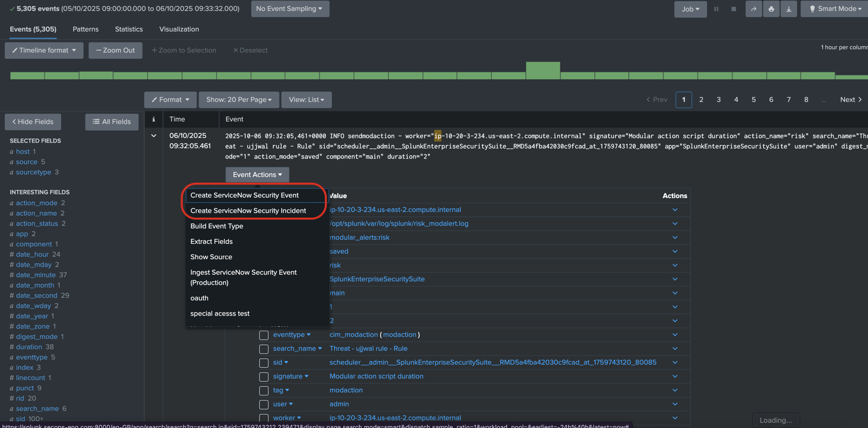Screen dimensions: 868x428
Task: Choose Create ServiceNow Security Incident
Action: [x=256, y=211]
